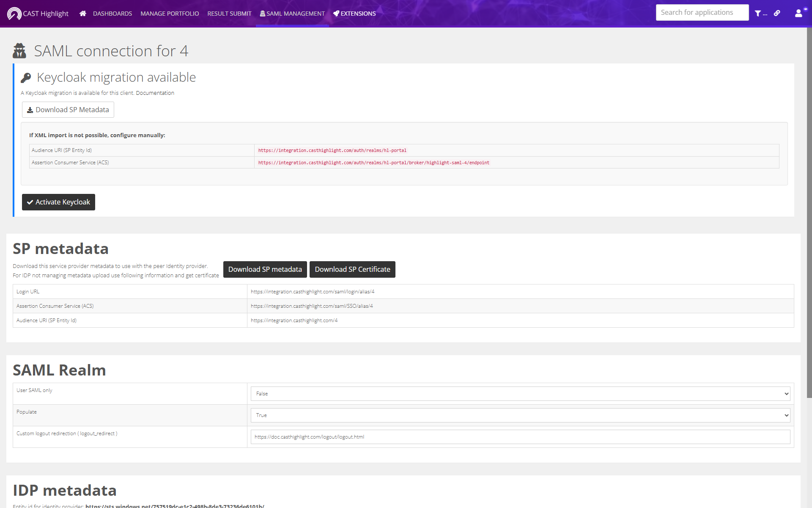The height and width of the screenshot is (508, 812).
Task: Click the black Download SP metadata button
Action: [265, 269]
